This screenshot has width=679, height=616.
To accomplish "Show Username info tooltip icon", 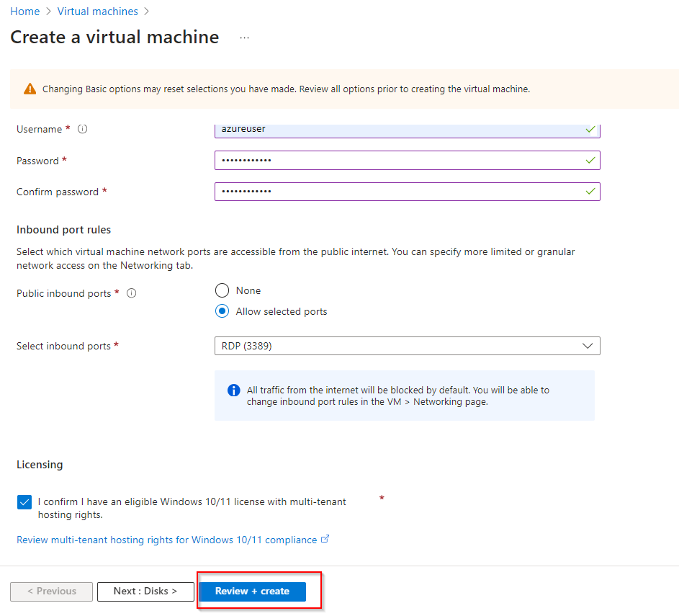I will tap(82, 129).
